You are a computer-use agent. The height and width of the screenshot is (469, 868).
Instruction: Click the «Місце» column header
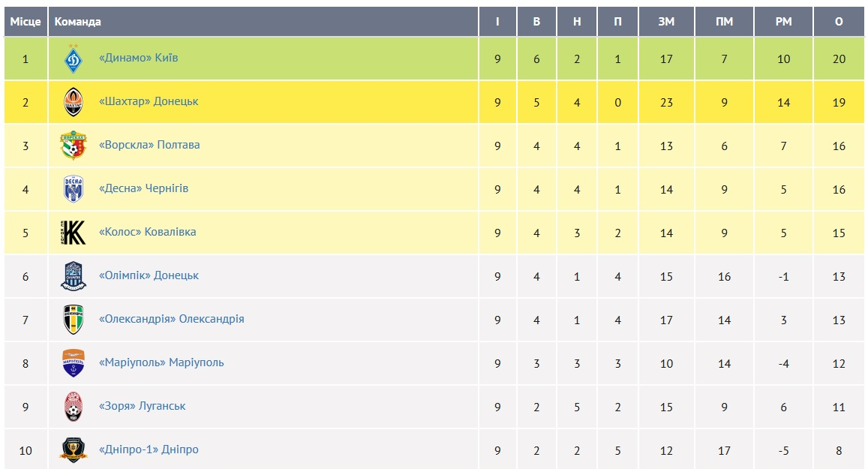[26, 22]
